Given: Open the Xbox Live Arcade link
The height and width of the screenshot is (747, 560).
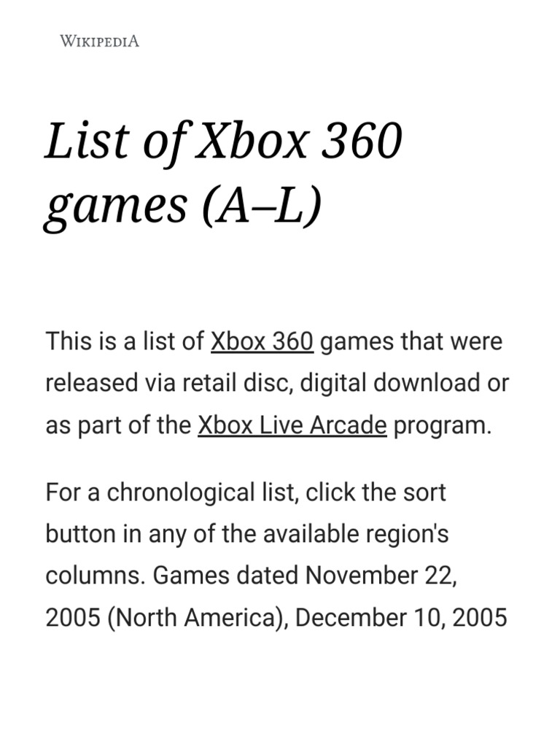Looking at the screenshot, I should (292, 425).
